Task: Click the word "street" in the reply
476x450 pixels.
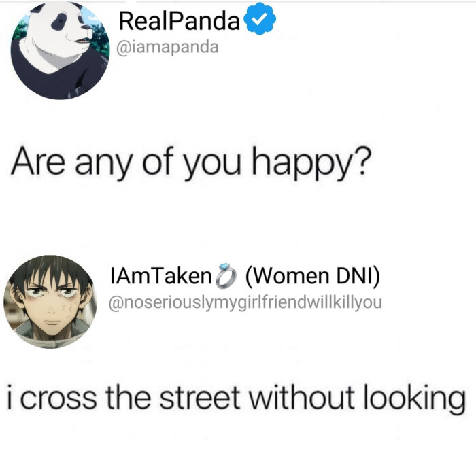Action: click(200, 397)
